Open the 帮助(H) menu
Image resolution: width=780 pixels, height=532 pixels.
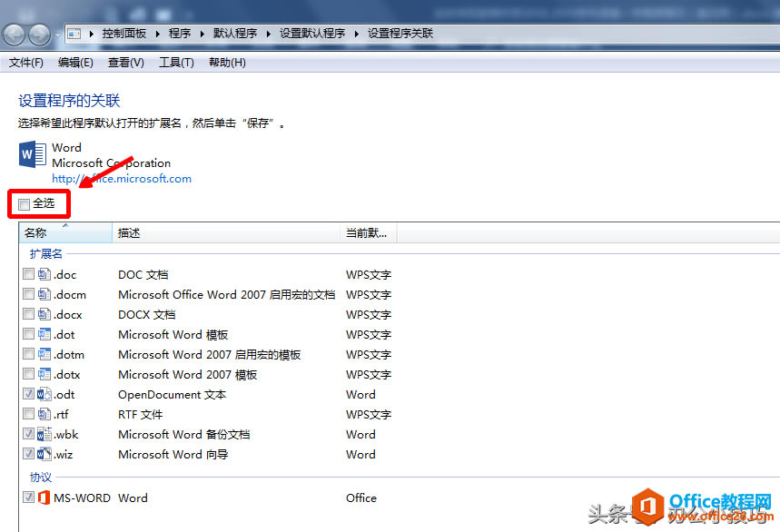pos(227,63)
